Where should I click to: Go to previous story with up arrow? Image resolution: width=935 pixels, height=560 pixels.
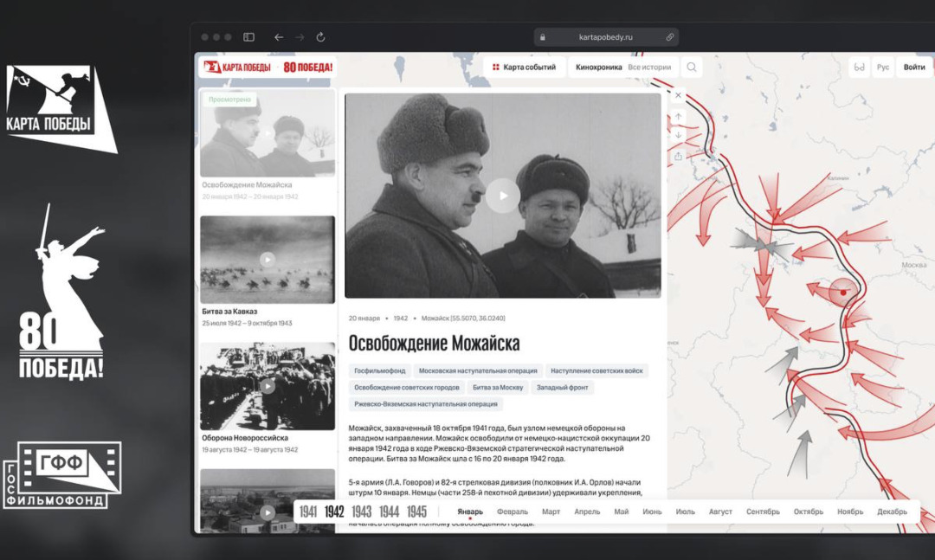coord(678,117)
